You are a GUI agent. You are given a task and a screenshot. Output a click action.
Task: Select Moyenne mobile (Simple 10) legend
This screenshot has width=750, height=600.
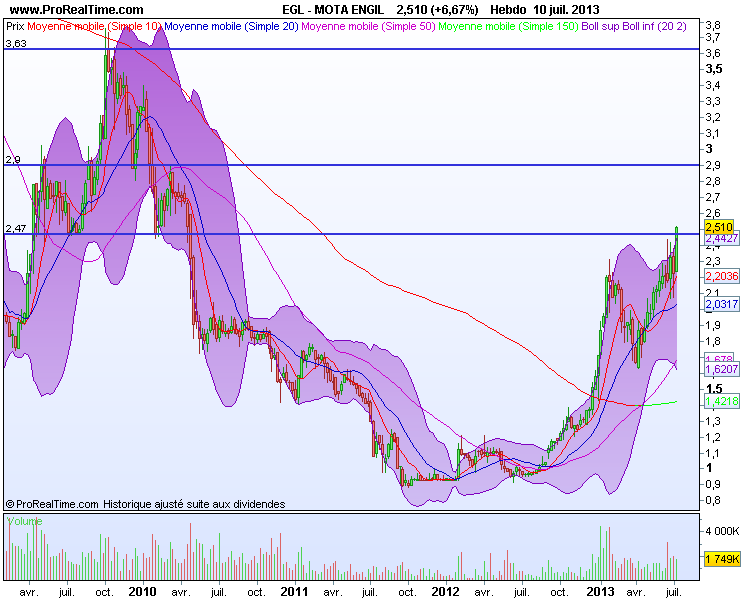94,26
